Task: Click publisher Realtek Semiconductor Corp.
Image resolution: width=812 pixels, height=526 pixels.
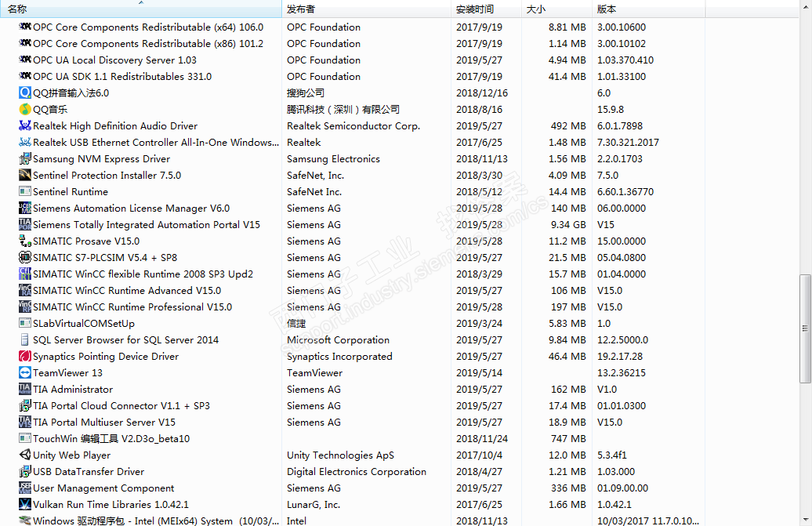Action: (353, 125)
